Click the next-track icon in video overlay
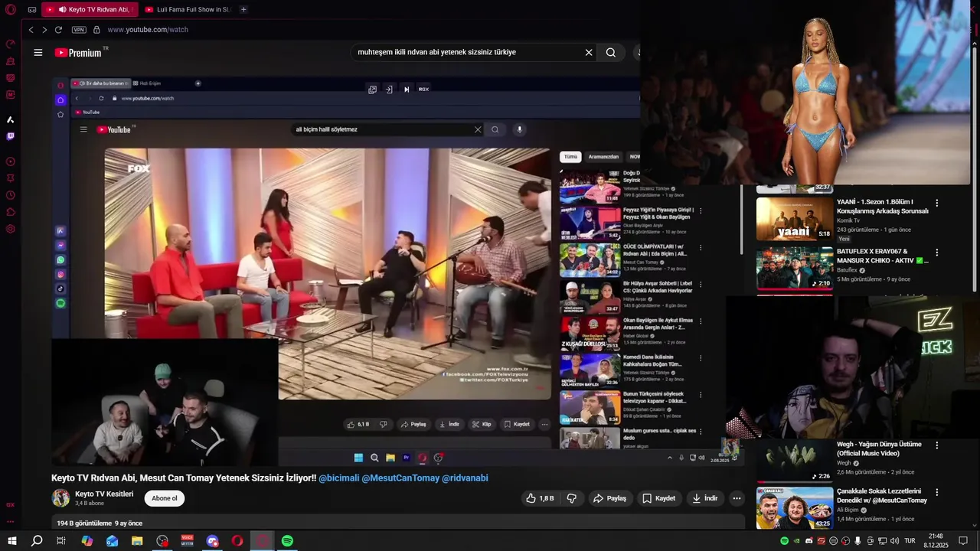 407,90
